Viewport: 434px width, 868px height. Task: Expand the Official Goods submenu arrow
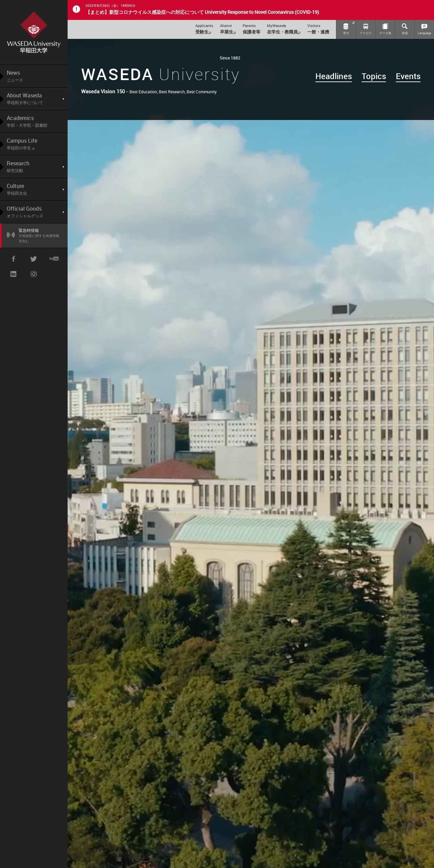63,212
